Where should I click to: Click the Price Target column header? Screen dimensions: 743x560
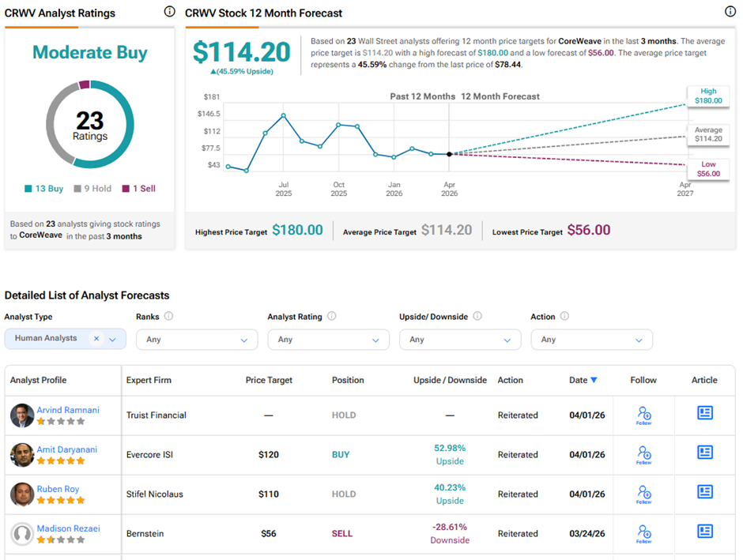[x=269, y=380]
